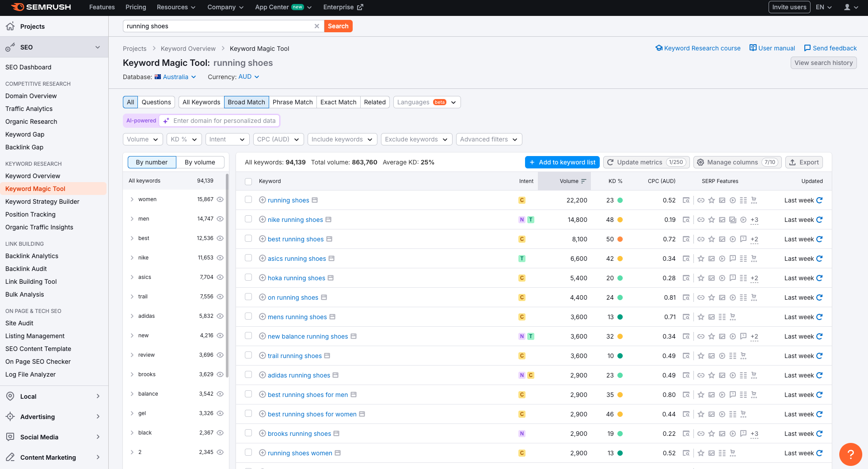Click the orange help question mark icon
The width and height of the screenshot is (868, 469).
[850, 454]
